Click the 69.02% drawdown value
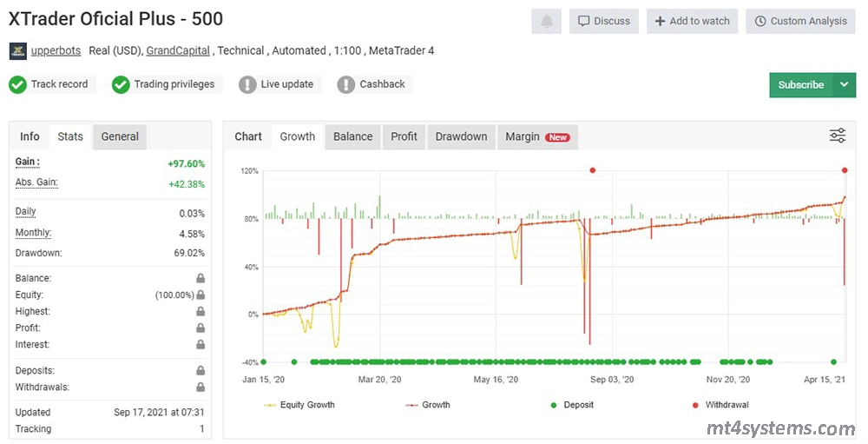This screenshot has height=444, width=868. [x=189, y=253]
